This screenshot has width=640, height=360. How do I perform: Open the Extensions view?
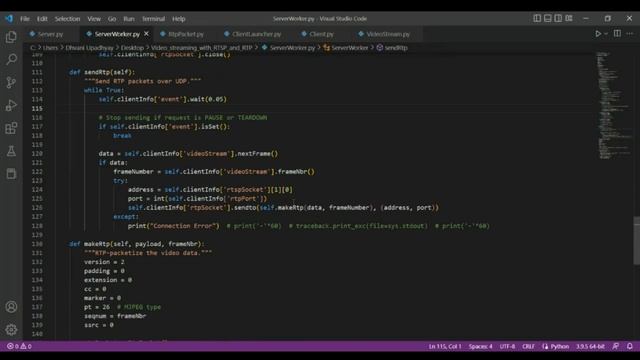[11, 128]
